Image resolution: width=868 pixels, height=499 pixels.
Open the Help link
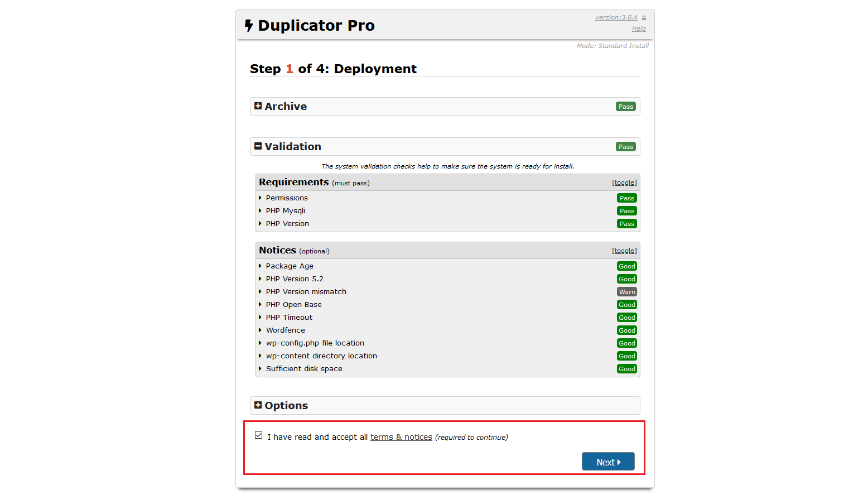(639, 28)
